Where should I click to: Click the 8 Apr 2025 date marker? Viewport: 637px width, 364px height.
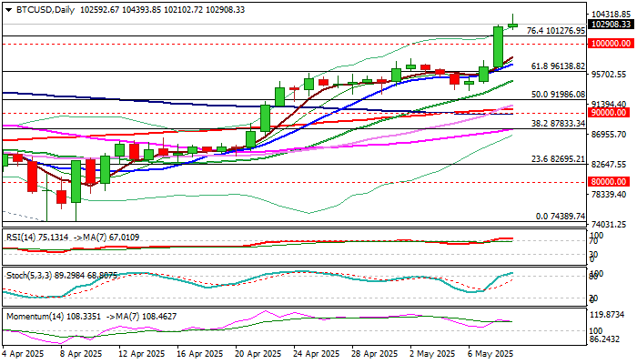82,354
